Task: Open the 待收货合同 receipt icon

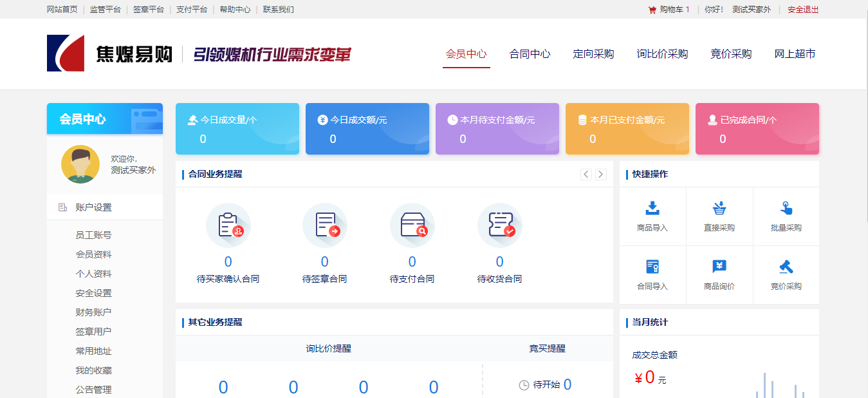Action: click(499, 225)
